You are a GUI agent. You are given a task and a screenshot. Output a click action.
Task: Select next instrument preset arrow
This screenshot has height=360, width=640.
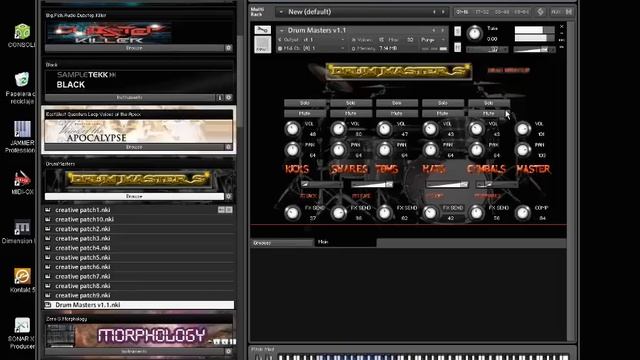[x=442, y=30]
